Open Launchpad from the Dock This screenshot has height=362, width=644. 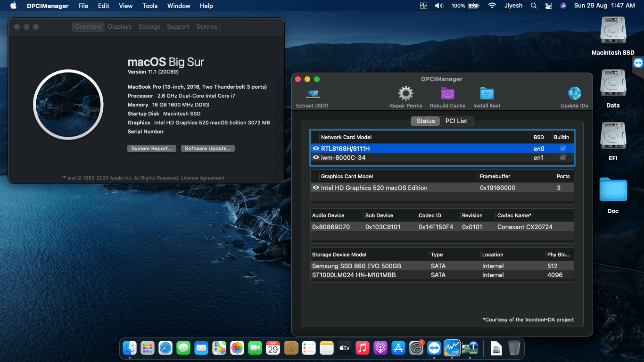click(x=148, y=348)
